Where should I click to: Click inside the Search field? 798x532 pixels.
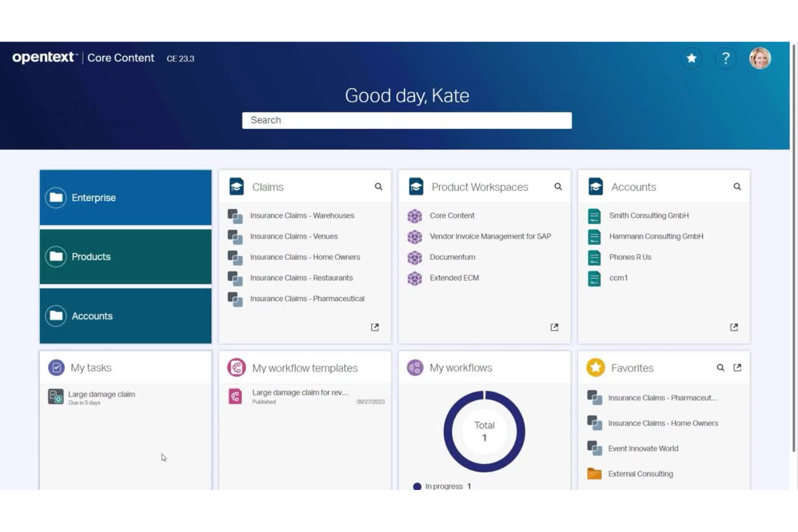(x=407, y=120)
